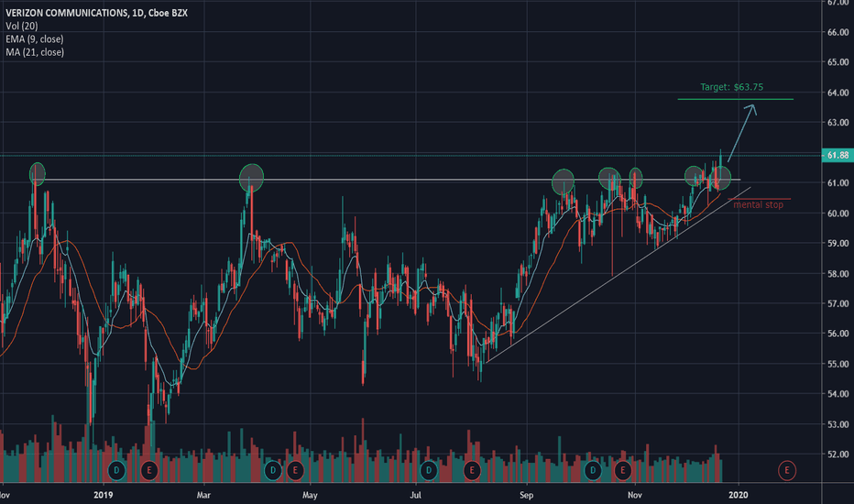Click the 60.00 price axis label
Screen dimensions: 854x504
tap(838, 213)
